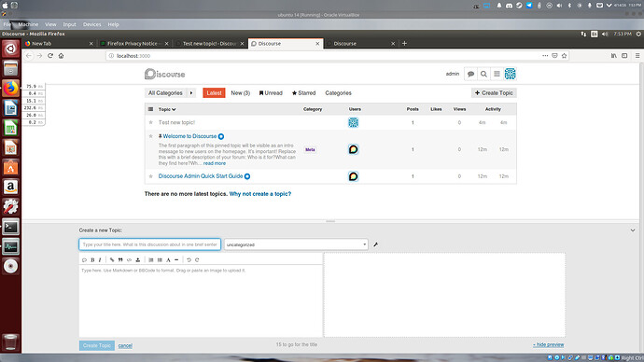Toggle bulk select list icon
This screenshot has height=362, width=644.
(x=150, y=109)
